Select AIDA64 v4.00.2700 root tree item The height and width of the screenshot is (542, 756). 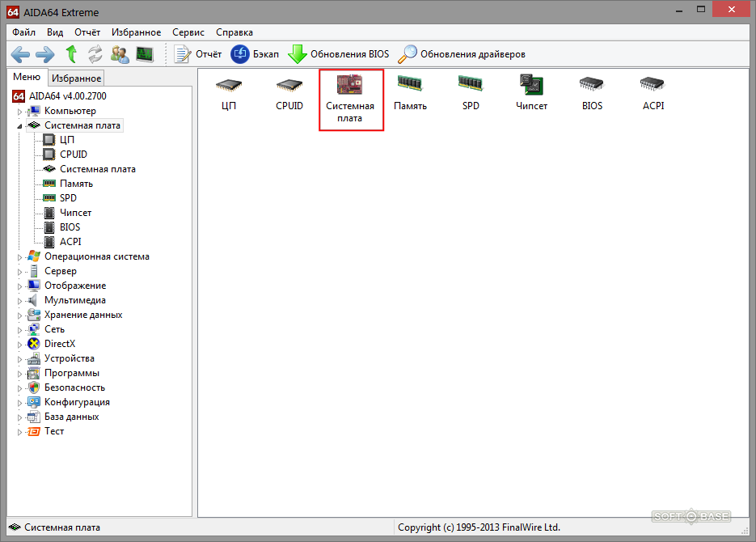[x=60, y=96]
